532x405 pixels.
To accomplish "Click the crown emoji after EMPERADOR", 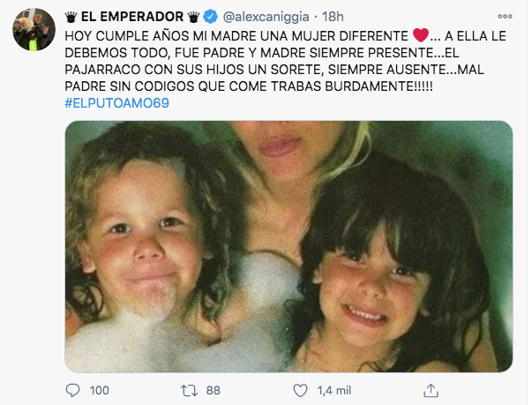I will point(193,17).
